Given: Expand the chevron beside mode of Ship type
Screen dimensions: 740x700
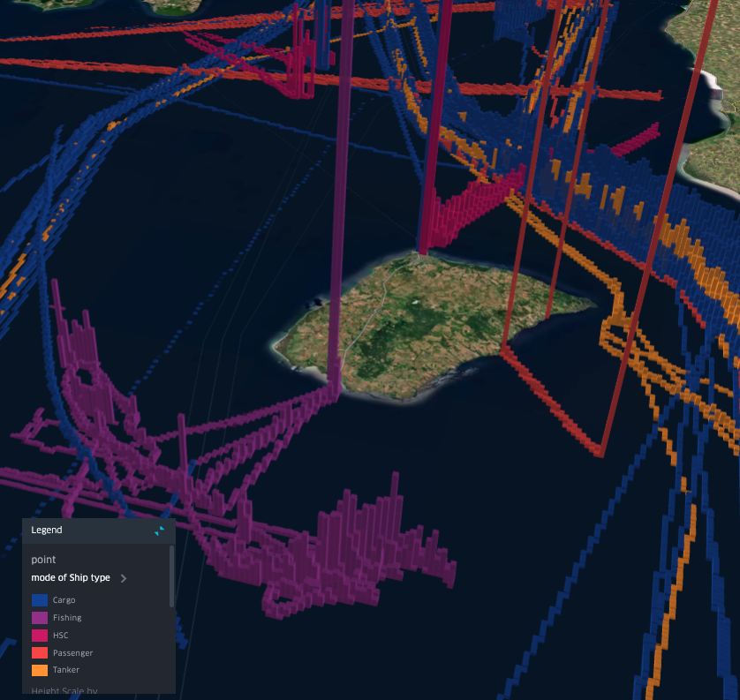Looking at the screenshot, I should coord(124,578).
